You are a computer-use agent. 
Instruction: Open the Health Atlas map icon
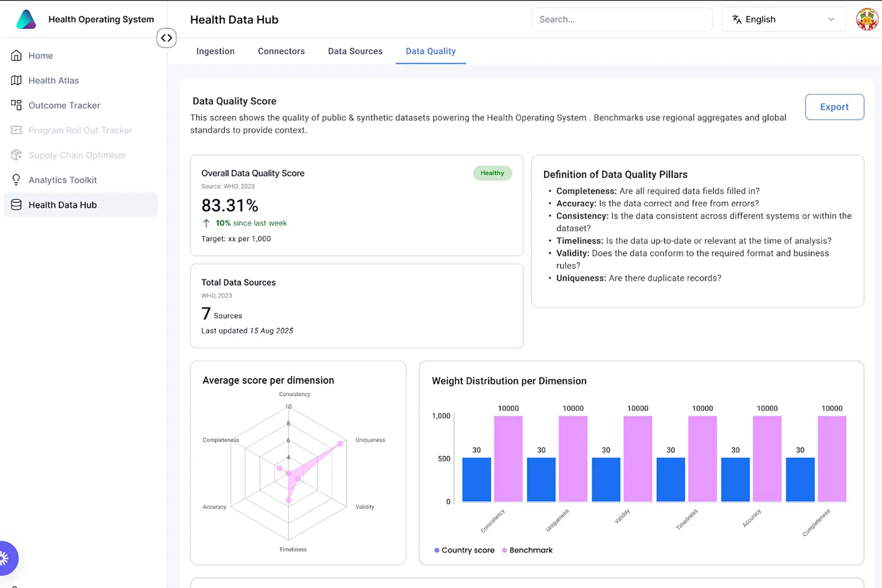tap(16, 80)
